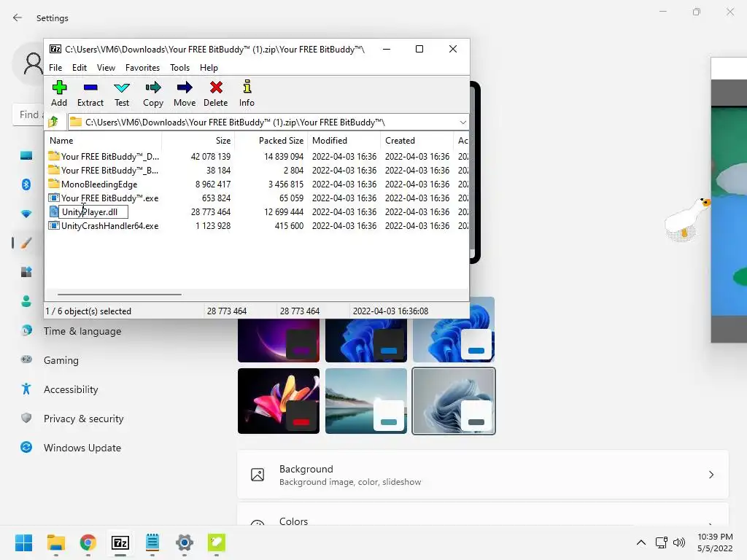
Task: Open Time & language settings
Action: point(82,331)
